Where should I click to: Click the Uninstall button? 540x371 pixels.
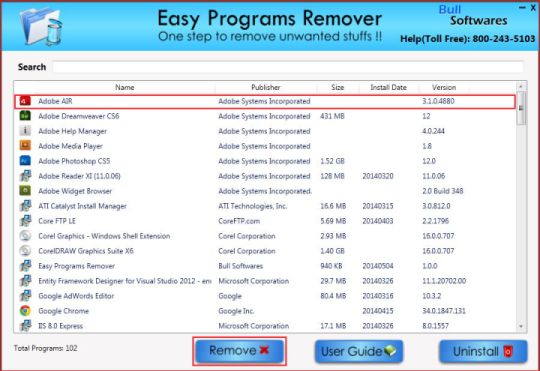(x=483, y=351)
